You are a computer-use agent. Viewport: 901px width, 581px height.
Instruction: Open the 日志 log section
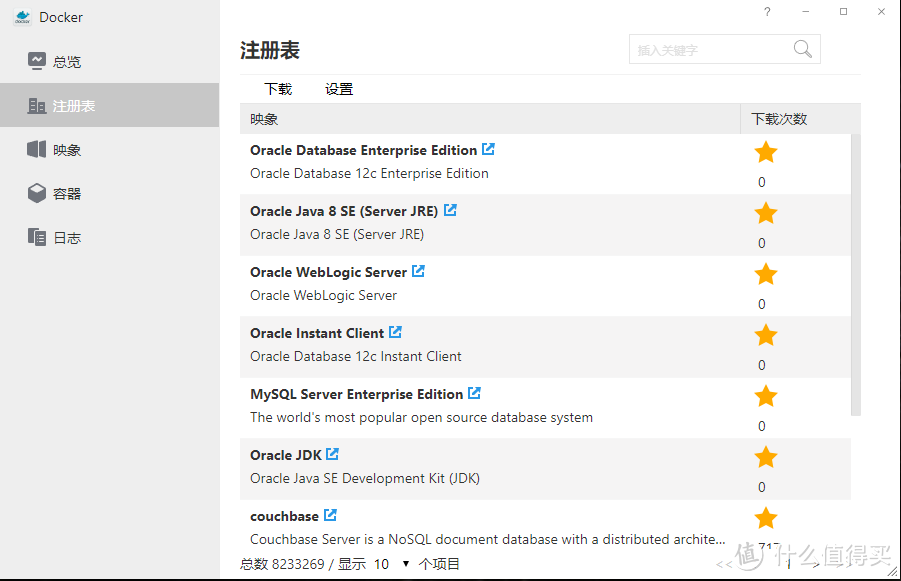(x=109, y=237)
